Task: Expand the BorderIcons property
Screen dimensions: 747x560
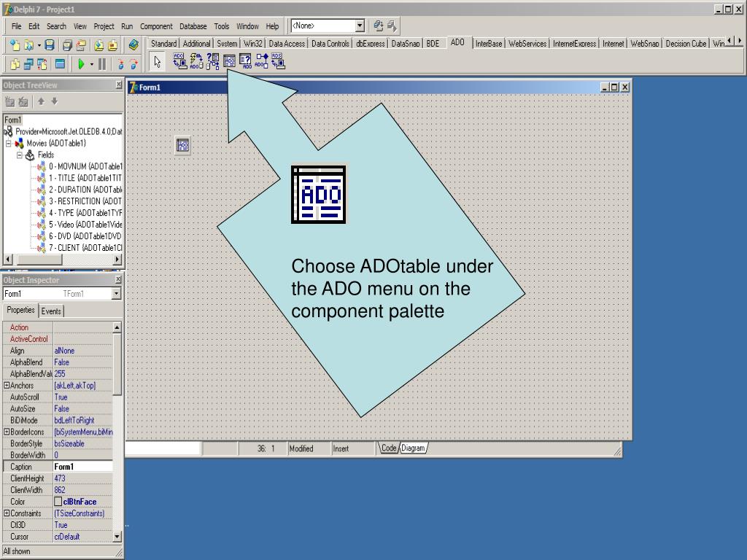Action: coord(7,432)
